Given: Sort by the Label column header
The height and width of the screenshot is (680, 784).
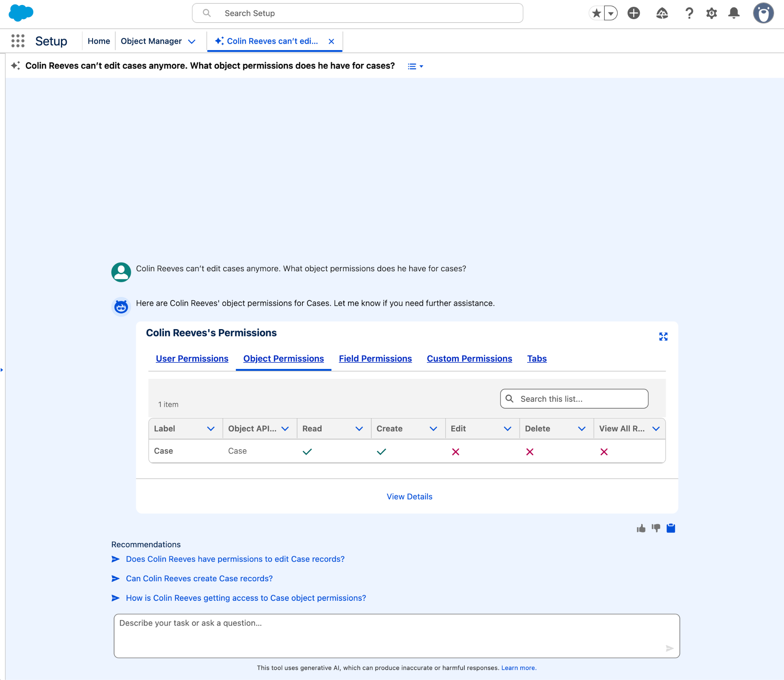Looking at the screenshot, I should (x=165, y=429).
